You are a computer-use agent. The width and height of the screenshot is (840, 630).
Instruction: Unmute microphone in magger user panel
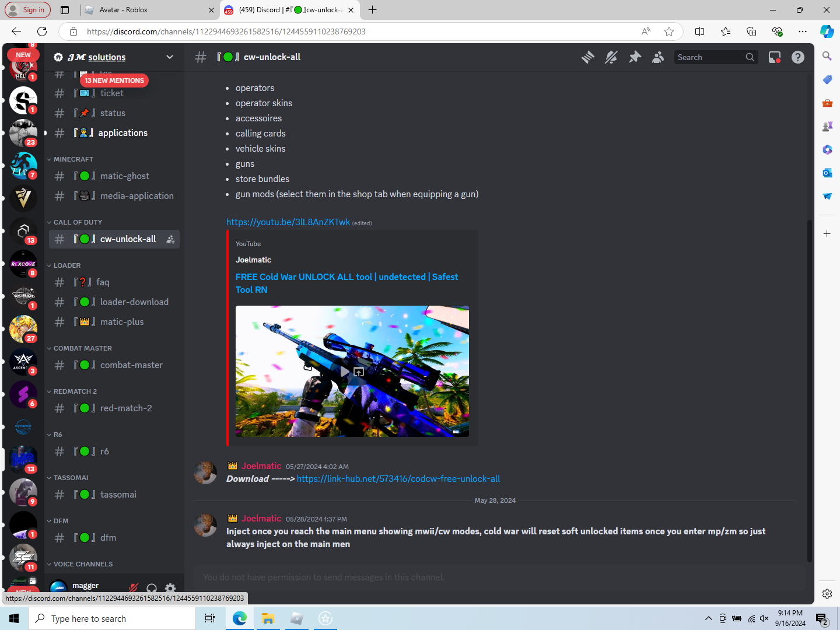tap(134, 589)
